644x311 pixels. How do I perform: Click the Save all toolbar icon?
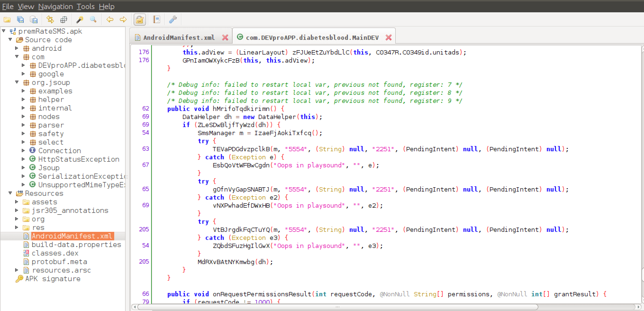(21, 19)
